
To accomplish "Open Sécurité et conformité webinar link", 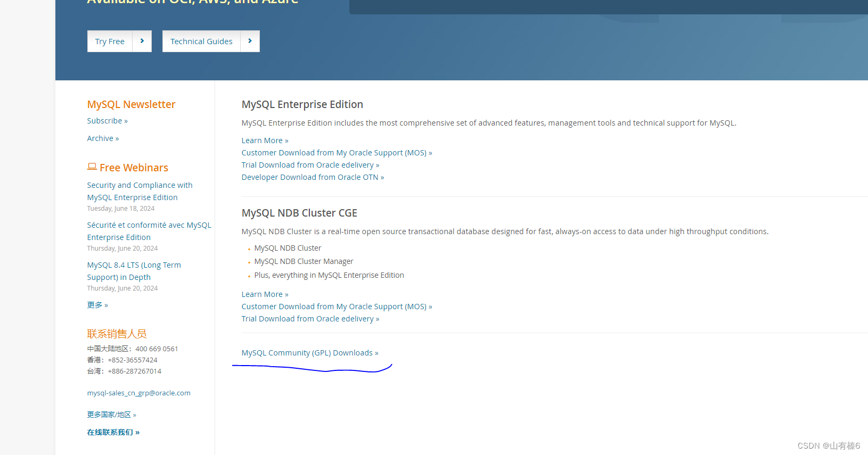I will (x=149, y=231).
